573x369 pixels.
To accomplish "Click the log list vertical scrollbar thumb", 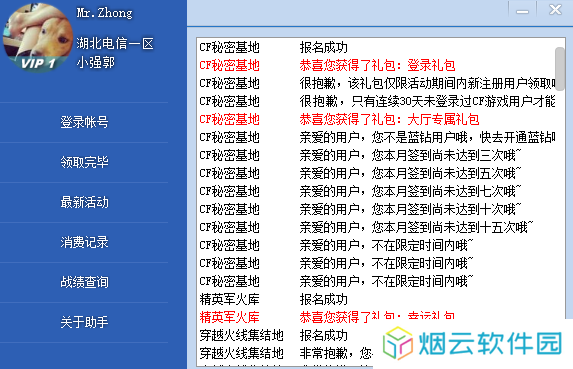I will coord(560,68).
